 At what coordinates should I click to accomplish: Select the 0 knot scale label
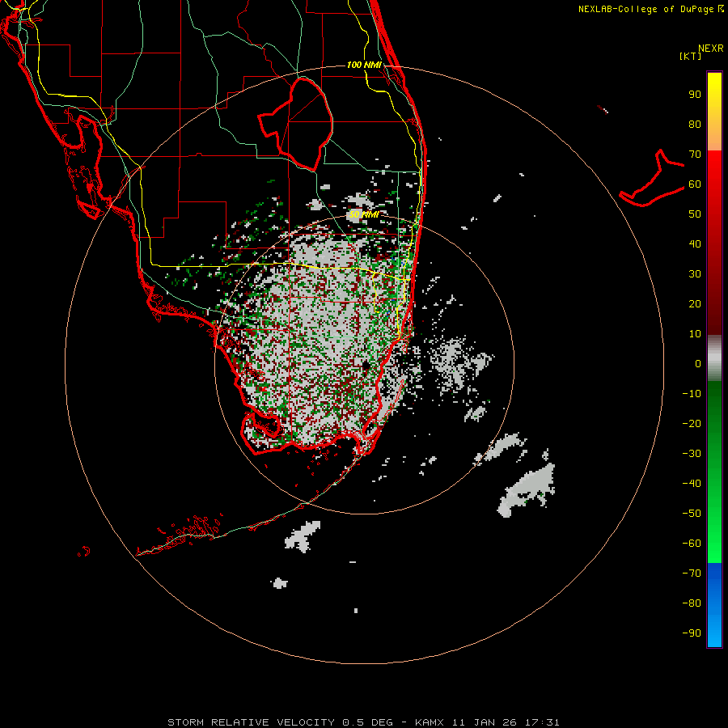[x=698, y=364]
